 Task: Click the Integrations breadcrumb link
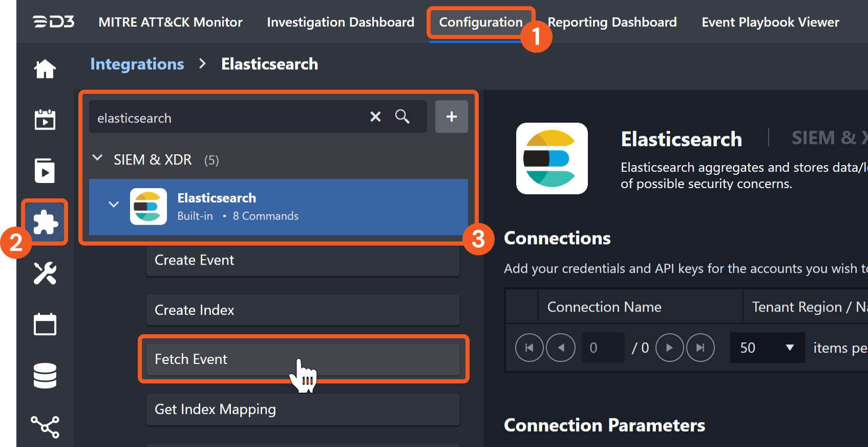137,64
